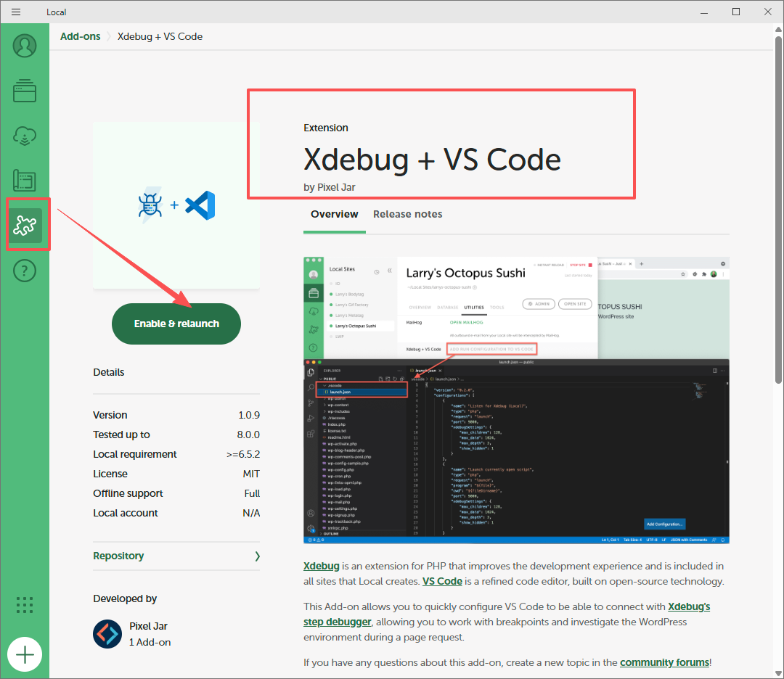Open Help via the question mark icon

click(x=25, y=271)
